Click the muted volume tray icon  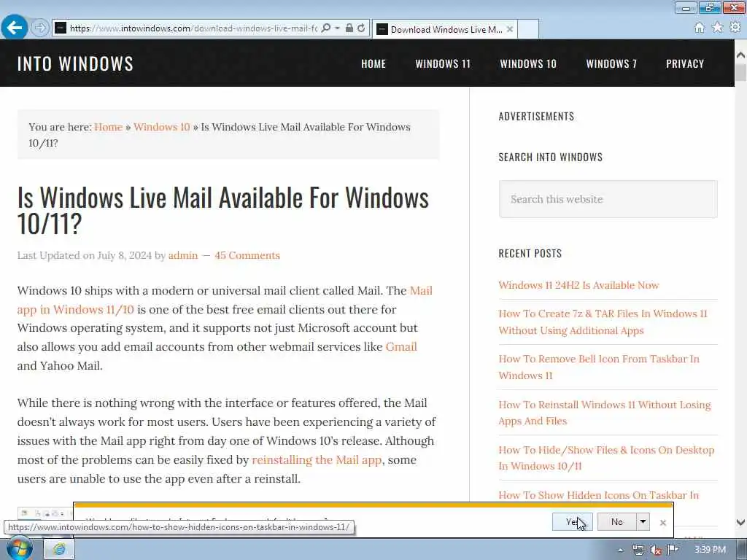[x=656, y=550]
